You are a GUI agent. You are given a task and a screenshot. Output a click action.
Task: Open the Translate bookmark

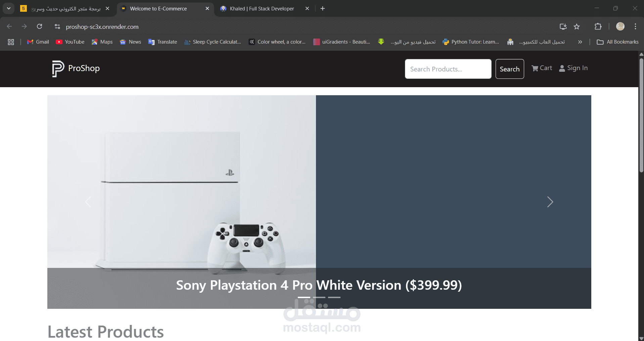point(163,42)
